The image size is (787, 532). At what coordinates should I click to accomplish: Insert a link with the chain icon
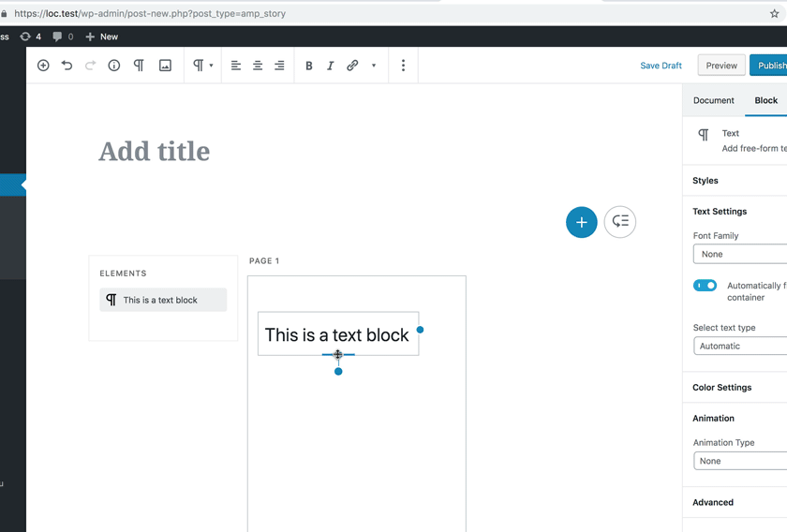click(352, 66)
